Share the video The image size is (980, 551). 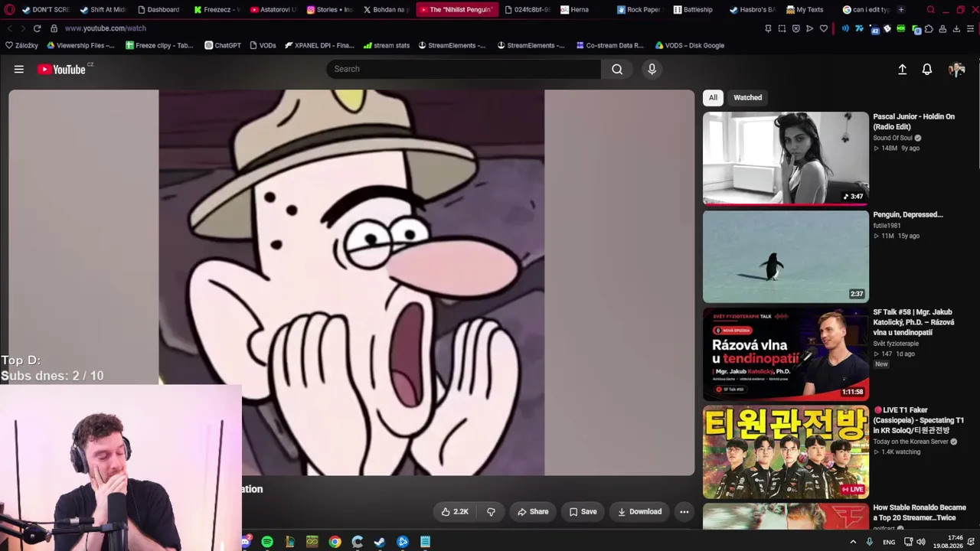point(533,512)
